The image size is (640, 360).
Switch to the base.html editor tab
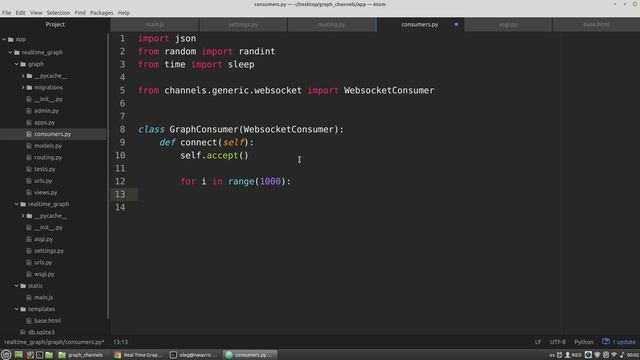coord(596,24)
